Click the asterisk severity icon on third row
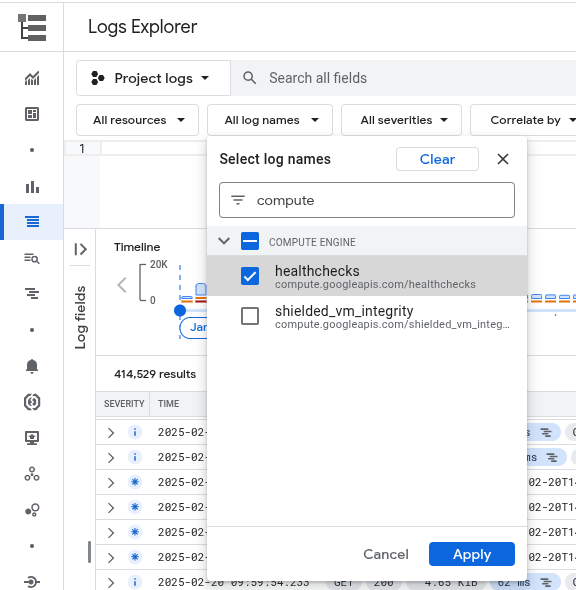 (x=135, y=482)
